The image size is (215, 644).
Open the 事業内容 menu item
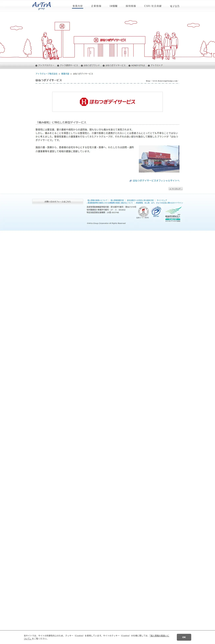coord(78,6)
